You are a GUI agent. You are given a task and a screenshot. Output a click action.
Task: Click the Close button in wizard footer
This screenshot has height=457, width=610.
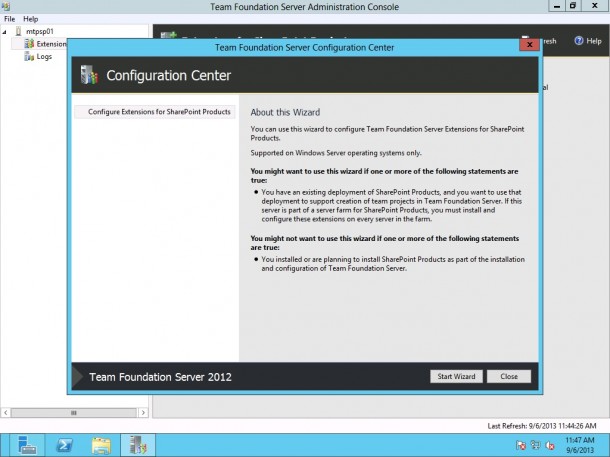(509, 376)
